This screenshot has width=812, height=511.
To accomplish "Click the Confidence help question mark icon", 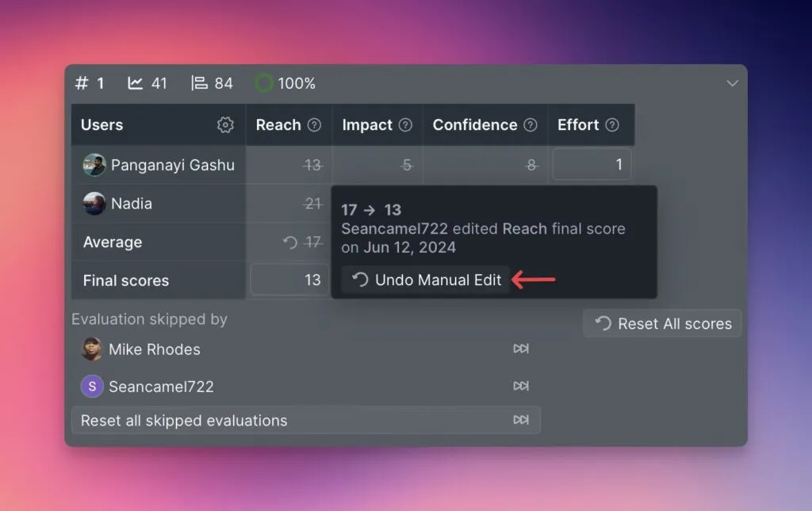I will pyautogui.click(x=530, y=125).
